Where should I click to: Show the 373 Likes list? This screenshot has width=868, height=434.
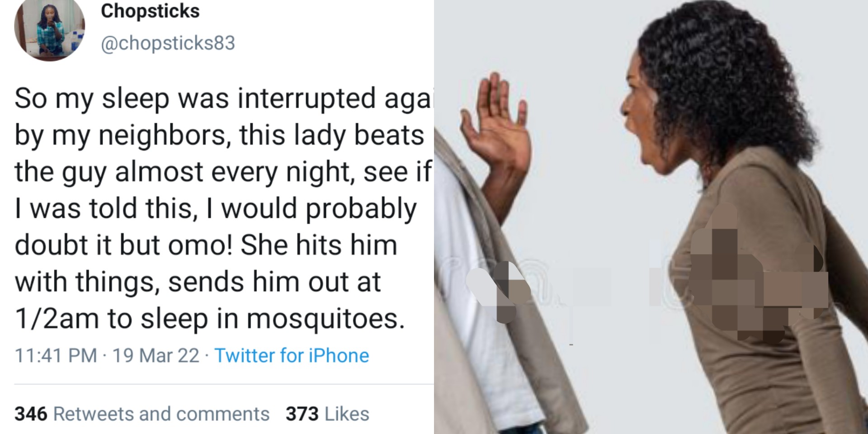(x=327, y=414)
